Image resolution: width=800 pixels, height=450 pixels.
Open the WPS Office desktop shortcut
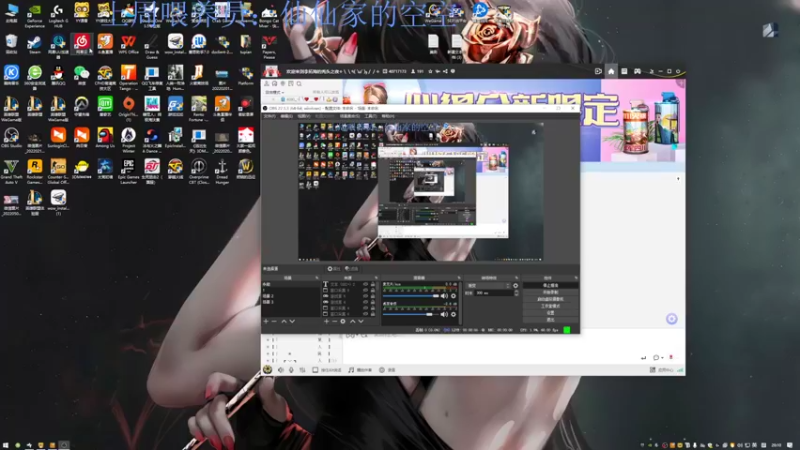(128, 44)
